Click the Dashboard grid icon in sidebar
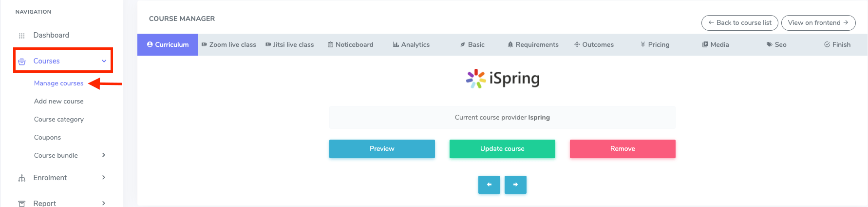The image size is (868, 207). pyautogui.click(x=21, y=36)
